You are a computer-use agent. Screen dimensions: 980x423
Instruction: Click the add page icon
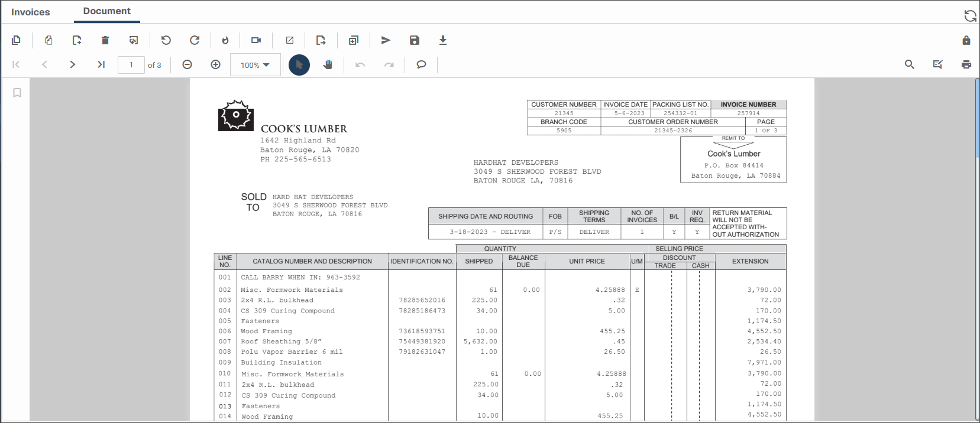tap(77, 40)
